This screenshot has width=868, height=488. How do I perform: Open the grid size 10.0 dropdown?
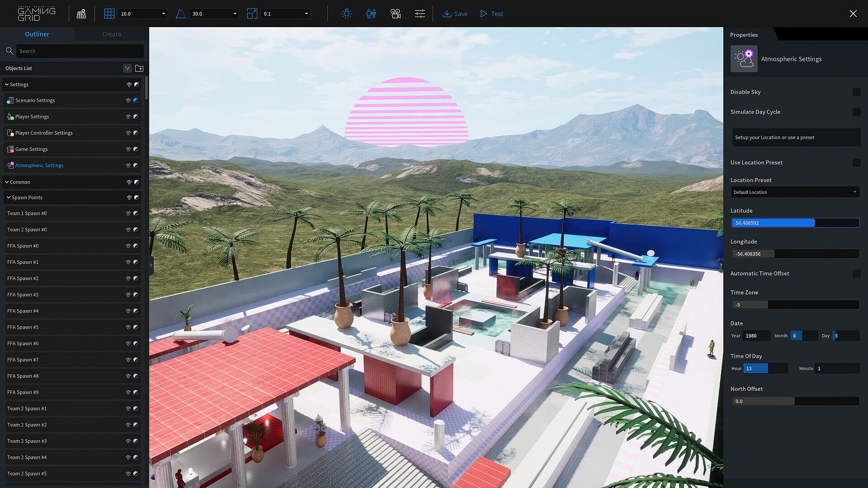pos(143,14)
